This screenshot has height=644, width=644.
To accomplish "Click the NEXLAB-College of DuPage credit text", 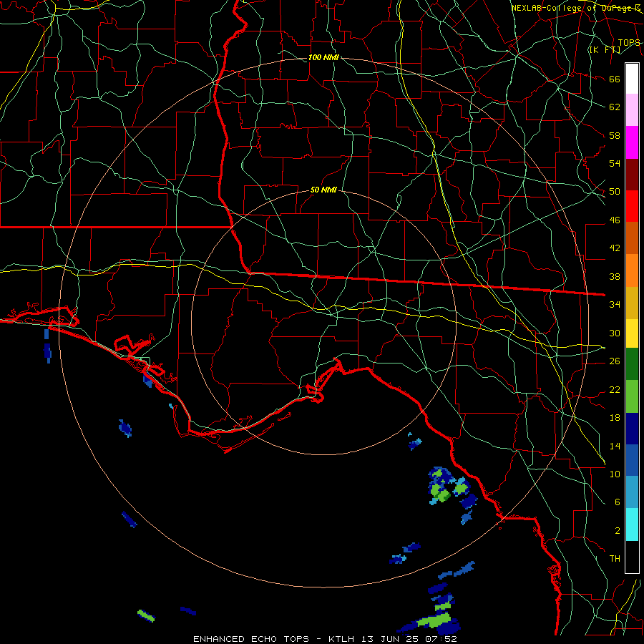I will (576, 8).
